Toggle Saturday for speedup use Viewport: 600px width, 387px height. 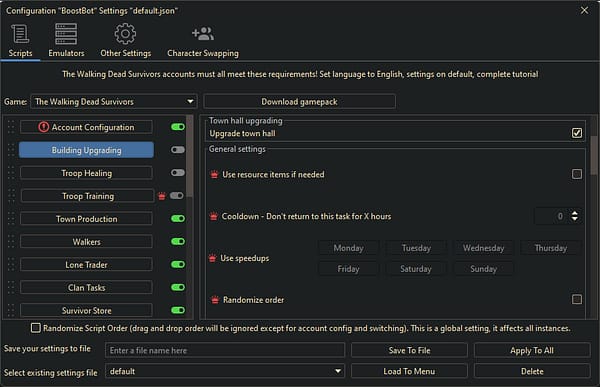click(416, 269)
